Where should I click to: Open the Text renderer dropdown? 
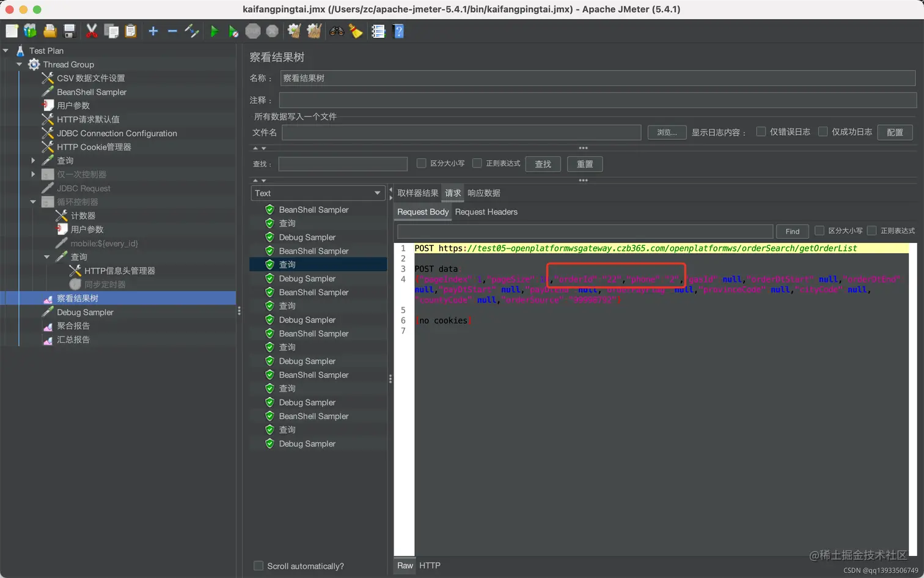[318, 193]
